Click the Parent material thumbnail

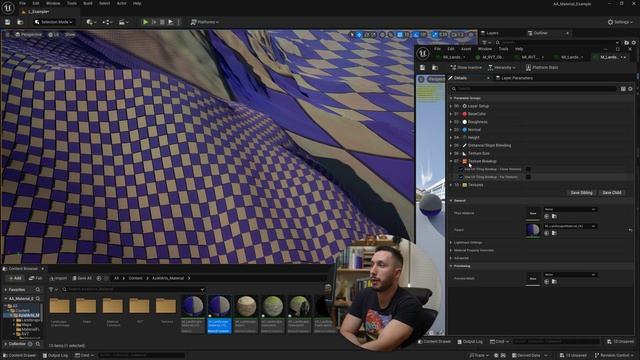tap(533, 230)
